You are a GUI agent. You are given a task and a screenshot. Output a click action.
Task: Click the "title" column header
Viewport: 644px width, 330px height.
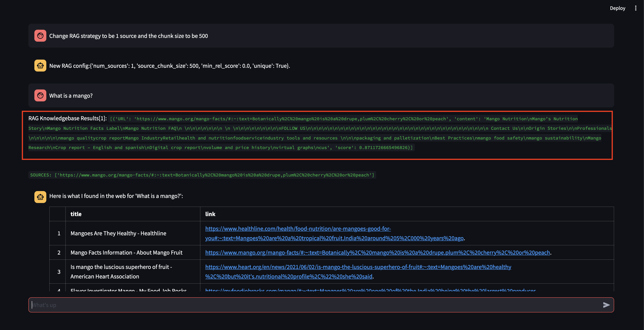tap(76, 214)
